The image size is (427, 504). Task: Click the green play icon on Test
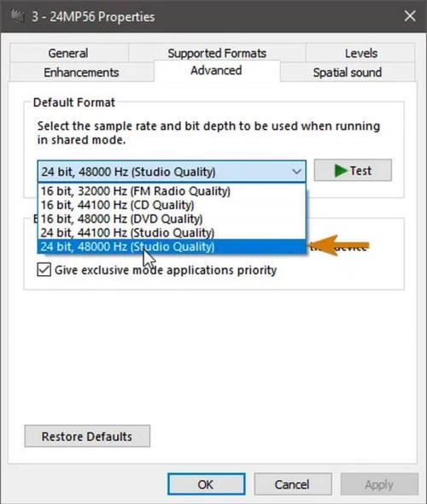click(x=340, y=170)
